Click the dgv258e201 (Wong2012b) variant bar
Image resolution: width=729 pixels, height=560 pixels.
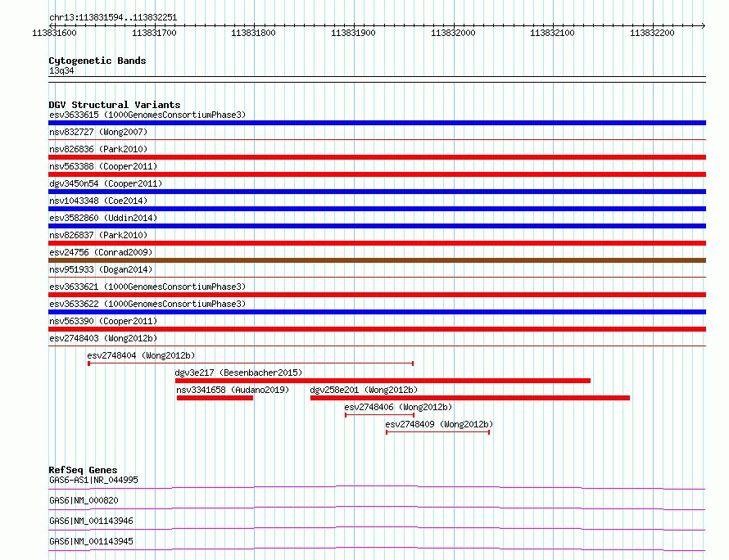point(470,398)
